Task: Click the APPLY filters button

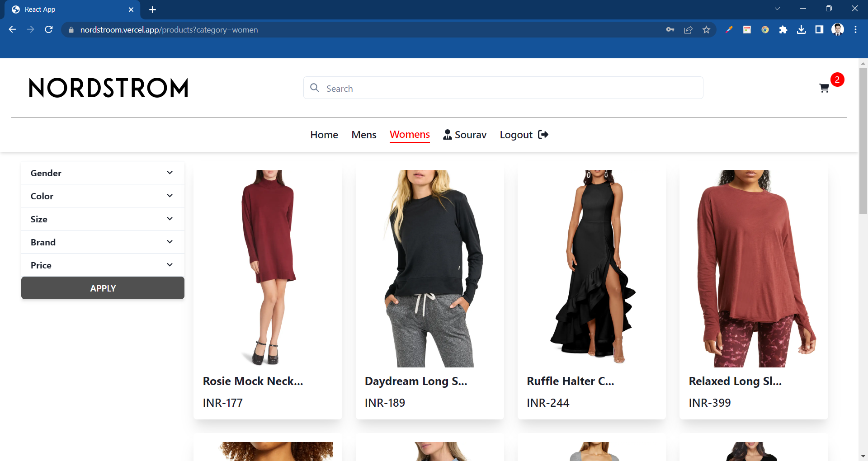Action: click(x=103, y=288)
